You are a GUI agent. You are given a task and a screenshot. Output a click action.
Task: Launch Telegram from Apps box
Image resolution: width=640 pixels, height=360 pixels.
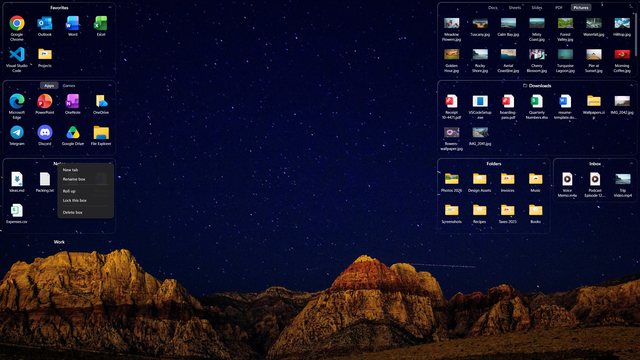coord(17,133)
